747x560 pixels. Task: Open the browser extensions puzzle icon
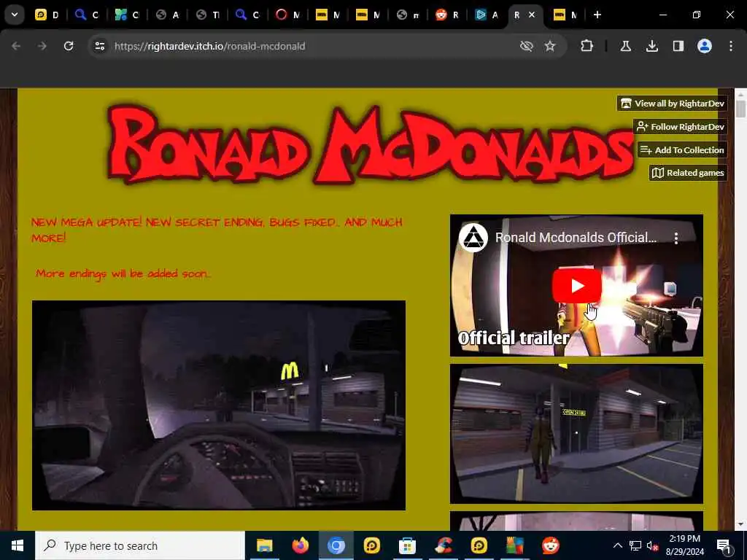(x=587, y=46)
